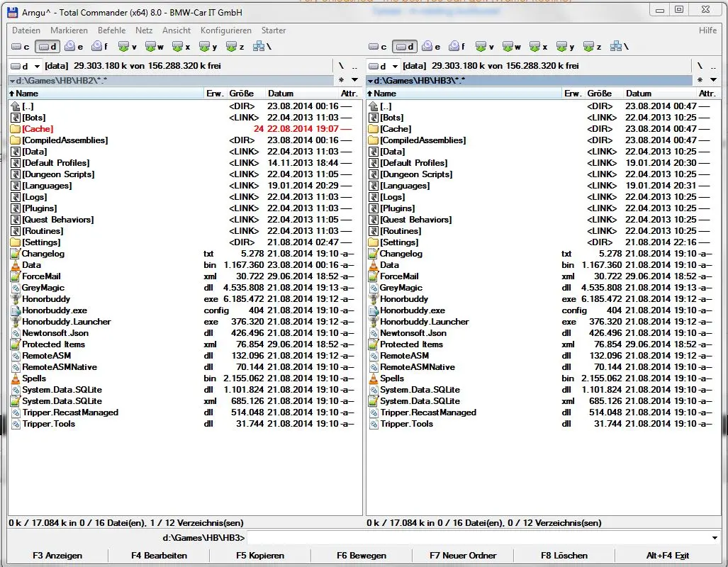Image resolution: width=728 pixels, height=567 pixels.
Task: Sort right panel by Größe column header
Action: (603, 94)
